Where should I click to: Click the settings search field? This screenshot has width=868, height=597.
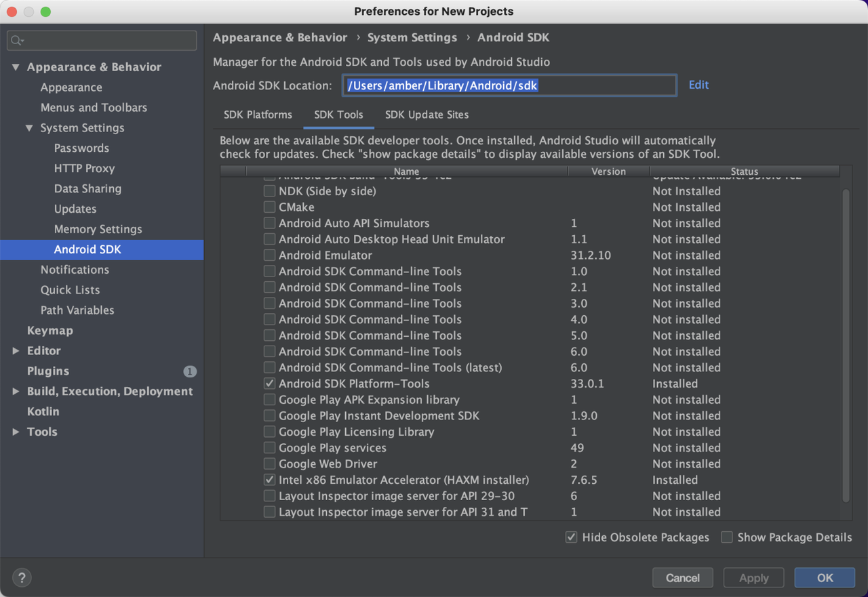click(102, 41)
